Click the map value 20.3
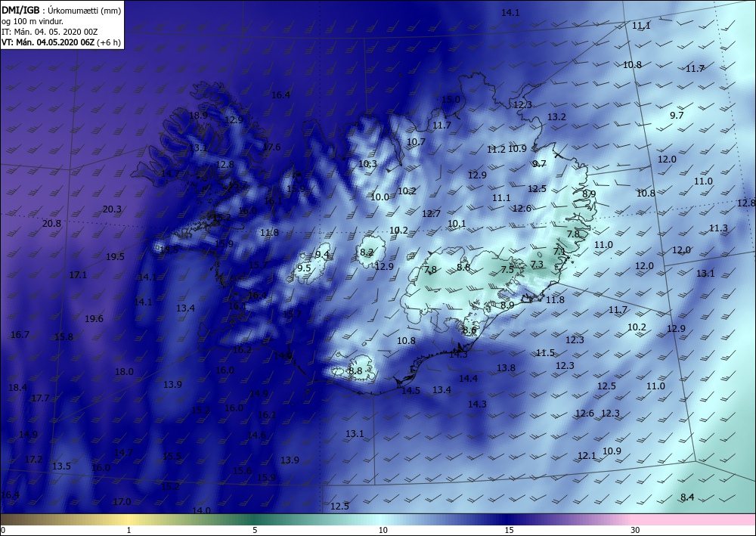 click(112, 209)
